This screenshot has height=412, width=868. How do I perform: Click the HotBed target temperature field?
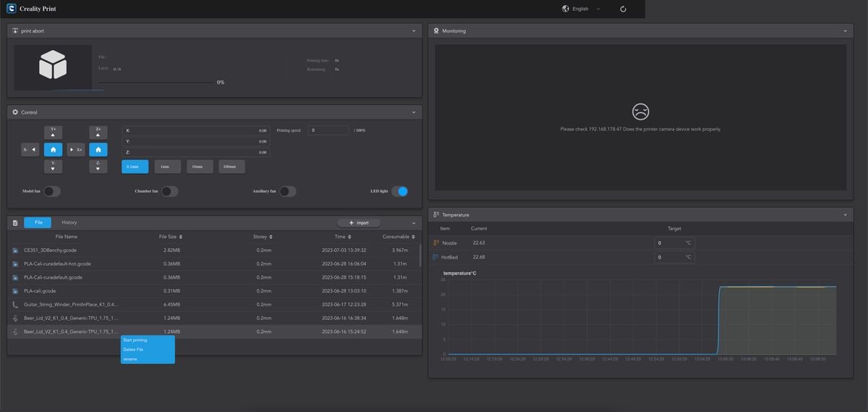[674, 257]
